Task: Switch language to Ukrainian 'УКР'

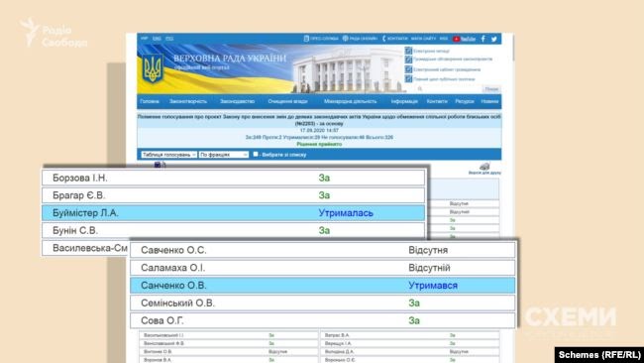Action: click(x=145, y=39)
